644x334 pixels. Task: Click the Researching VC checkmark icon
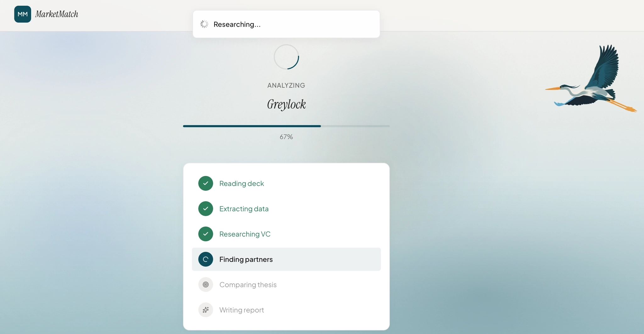(x=206, y=234)
